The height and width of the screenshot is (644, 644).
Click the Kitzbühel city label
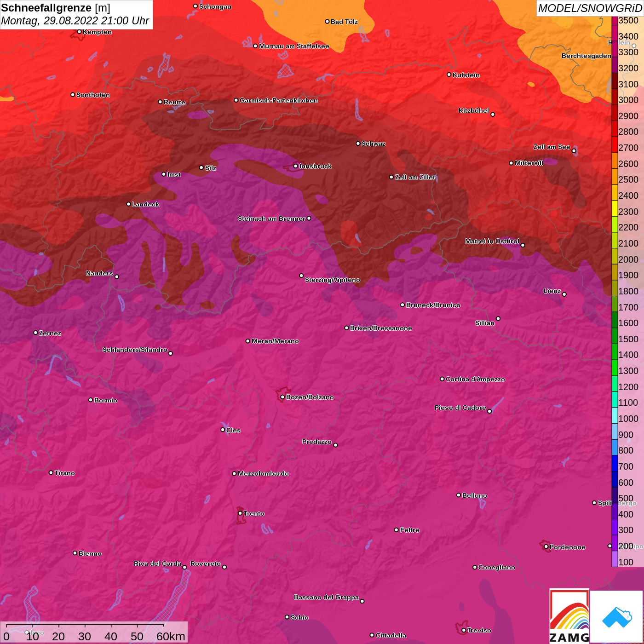(x=474, y=110)
